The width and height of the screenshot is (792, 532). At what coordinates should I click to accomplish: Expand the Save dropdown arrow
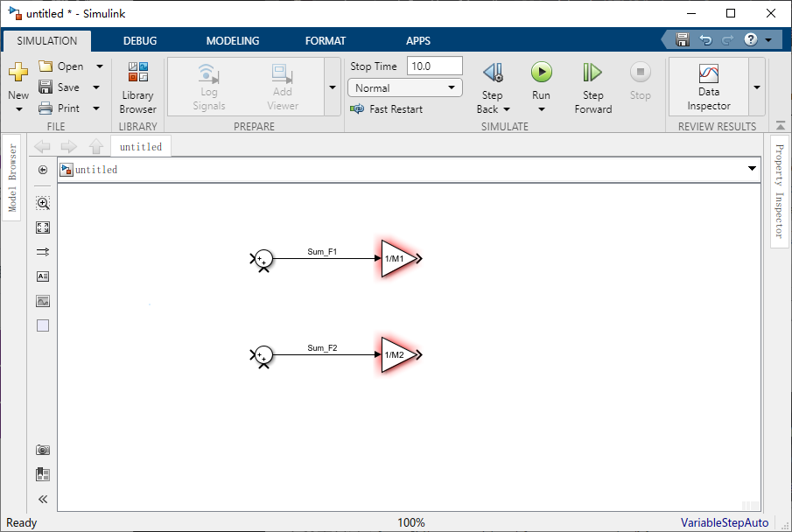click(96, 87)
